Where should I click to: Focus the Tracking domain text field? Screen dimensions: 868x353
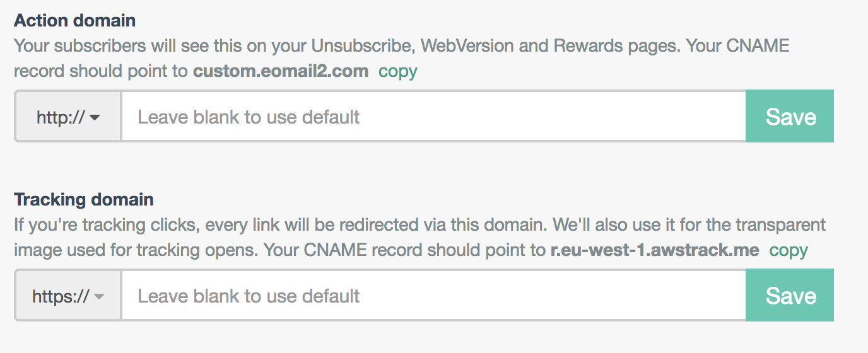pyautogui.click(x=433, y=296)
